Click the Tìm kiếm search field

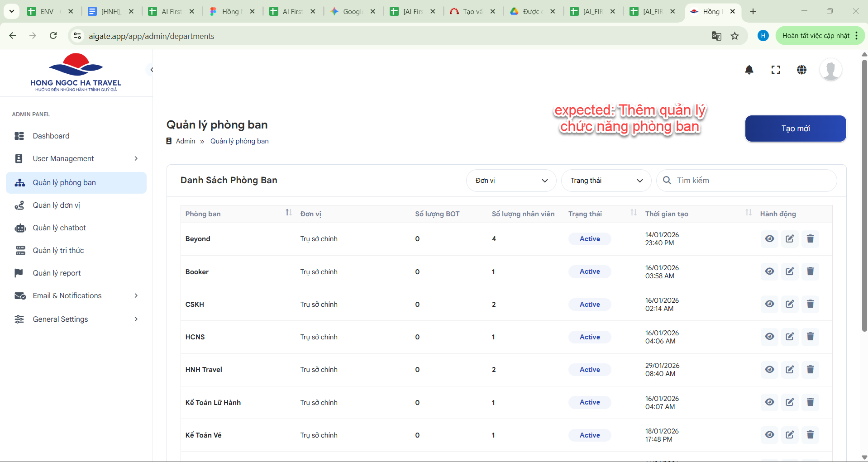click(x=751, y=181)
